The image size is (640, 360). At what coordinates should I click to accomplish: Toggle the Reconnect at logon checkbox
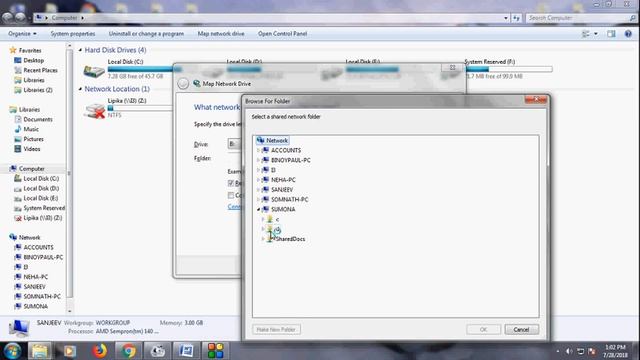(231, 183)
